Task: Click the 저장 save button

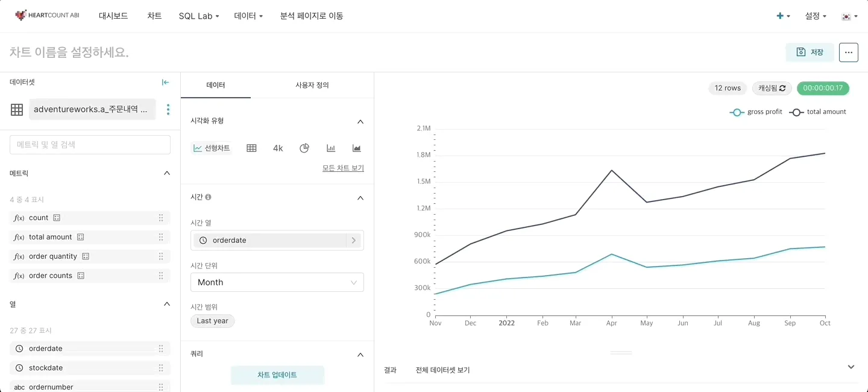Action: [810, 52]
